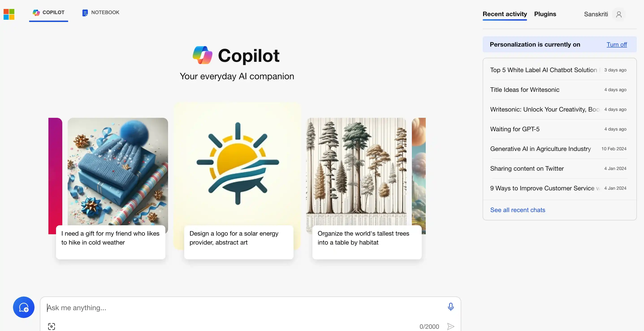Open the Plugins tab

click(x=545, y=14)
